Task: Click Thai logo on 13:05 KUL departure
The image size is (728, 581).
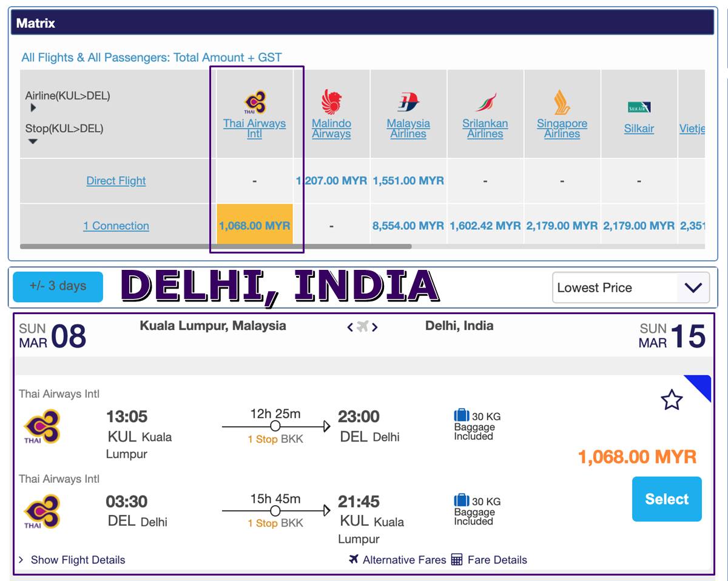Action: click(x=41, y=426)
